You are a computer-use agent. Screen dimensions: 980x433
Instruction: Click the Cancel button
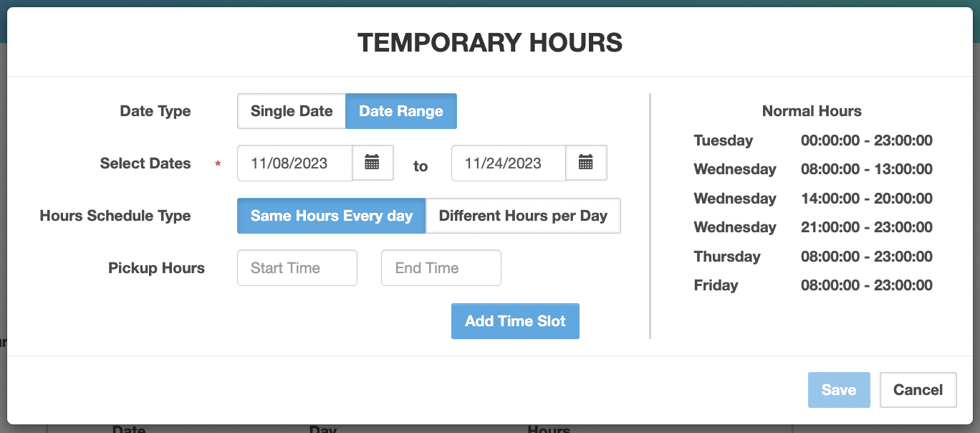918,389
